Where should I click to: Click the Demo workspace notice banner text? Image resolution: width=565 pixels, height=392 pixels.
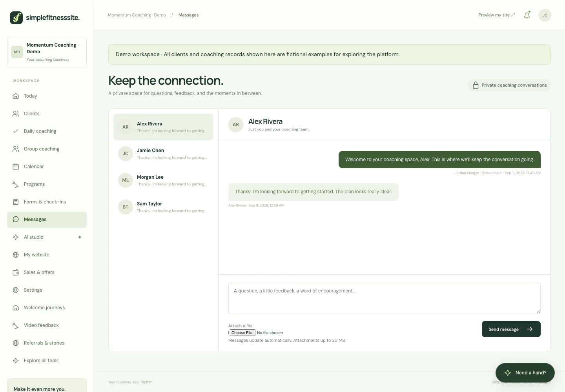[x=258, y=54]
